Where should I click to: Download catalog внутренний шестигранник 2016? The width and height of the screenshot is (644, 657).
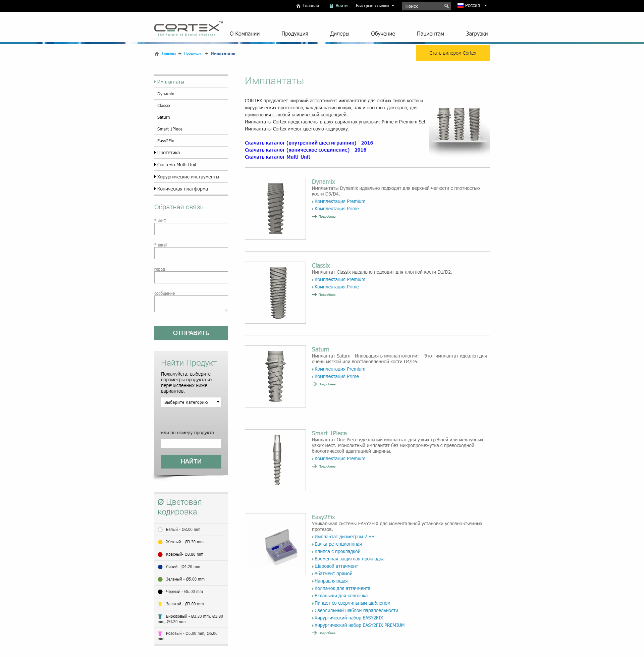coord(309,143)
